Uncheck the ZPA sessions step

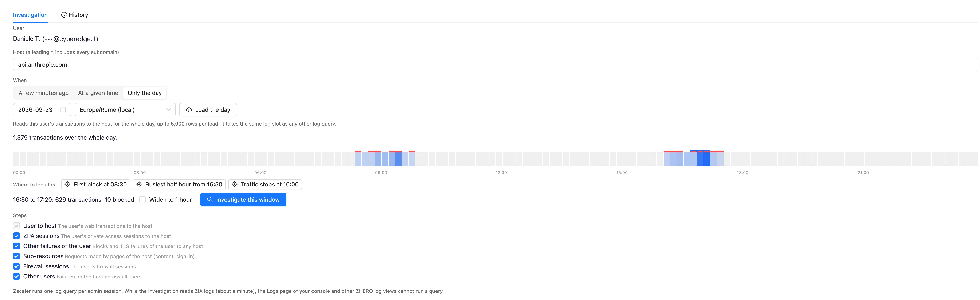[16, 236]
